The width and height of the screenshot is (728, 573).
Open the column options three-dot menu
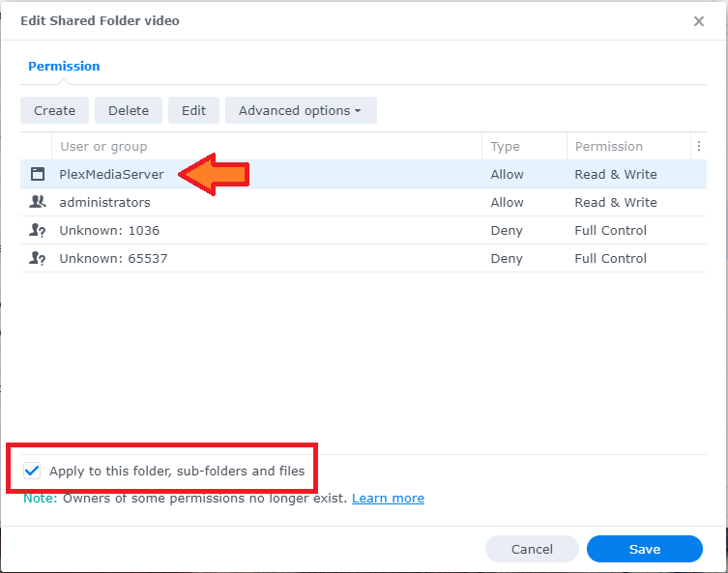point(698,147)
